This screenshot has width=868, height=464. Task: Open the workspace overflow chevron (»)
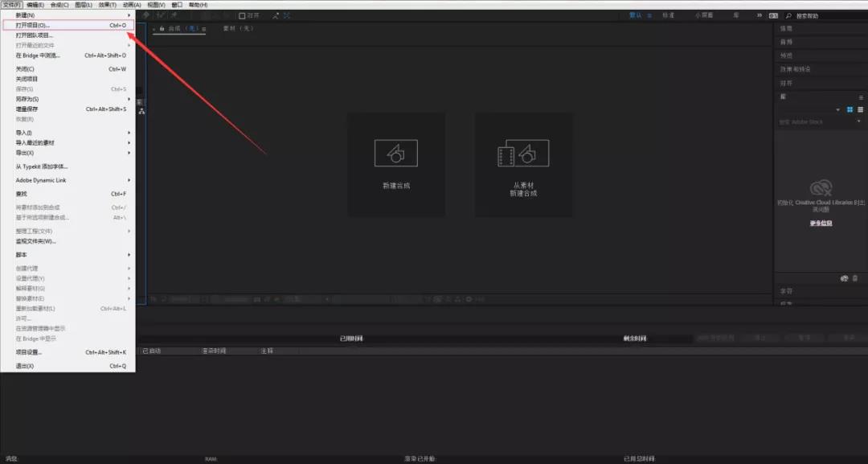pos(760,15)
